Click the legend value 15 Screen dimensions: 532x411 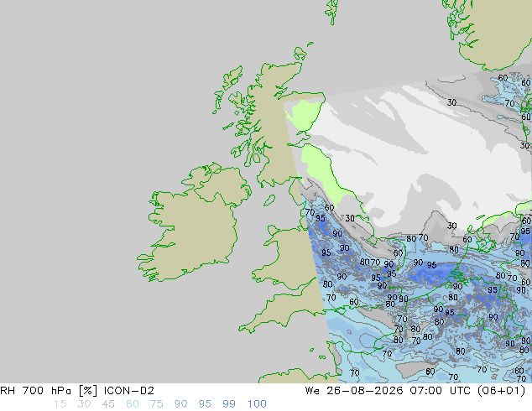tap(60, 404)
